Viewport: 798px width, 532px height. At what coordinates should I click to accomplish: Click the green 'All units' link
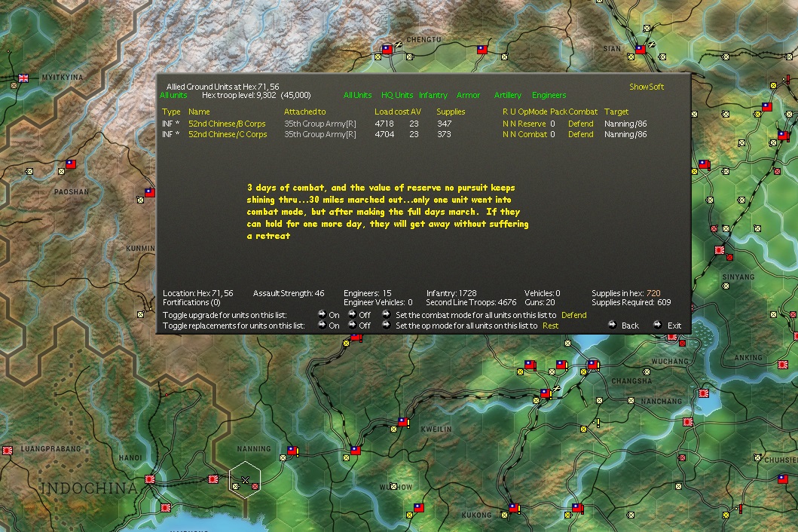click(173, 95)
